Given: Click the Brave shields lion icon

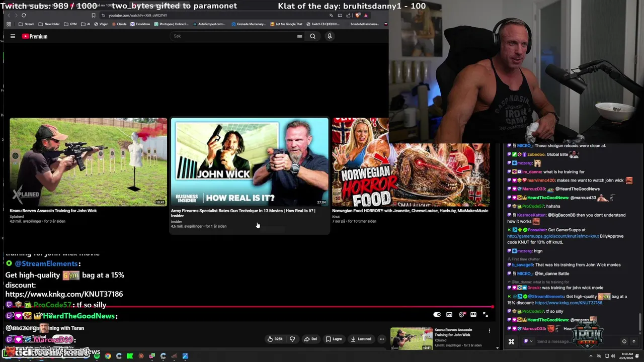Looking at the screenshot, I should [358, 15].
